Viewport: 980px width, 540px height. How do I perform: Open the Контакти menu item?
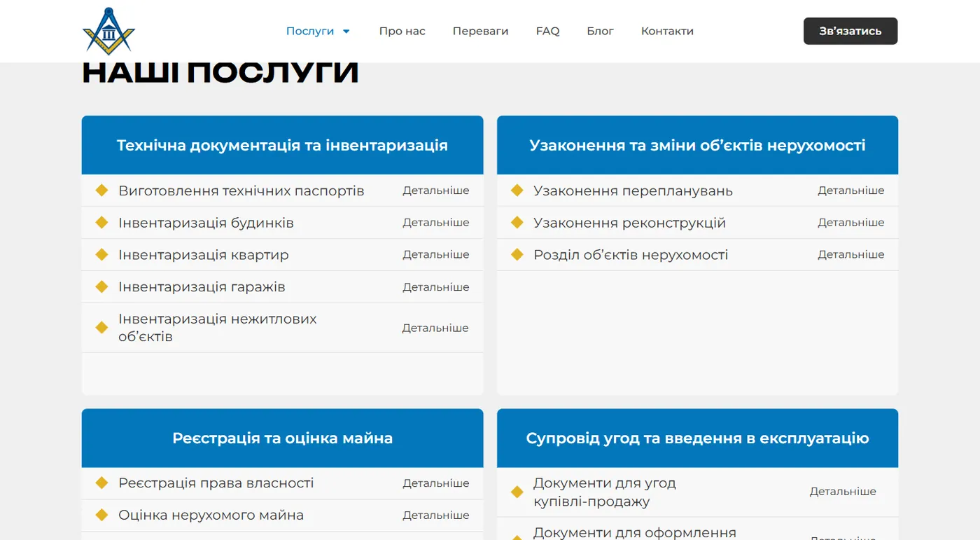(x=667, y=31)
